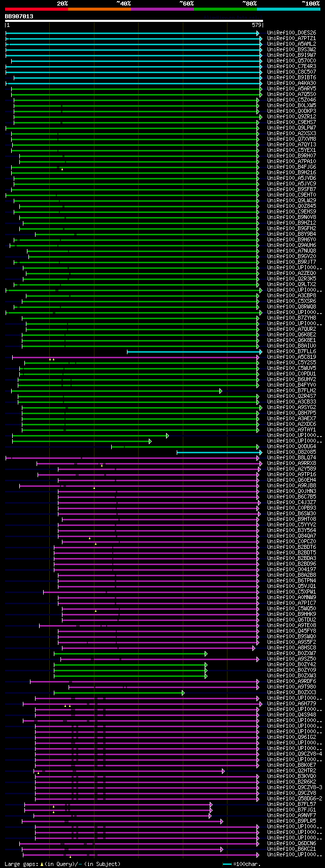This screenshot has height=868, width=325.
Task: Click hit label UniRef100_A8HSC8
Action: click(x=291, y=648)
